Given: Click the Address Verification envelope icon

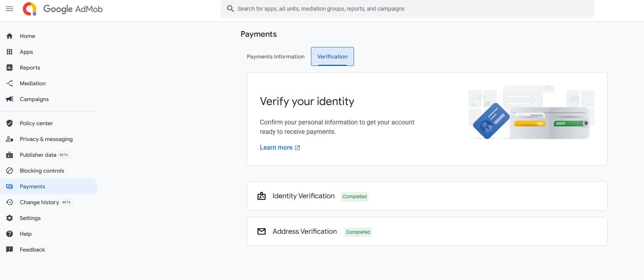Looking at the screenshot, I should pos(261,231).
